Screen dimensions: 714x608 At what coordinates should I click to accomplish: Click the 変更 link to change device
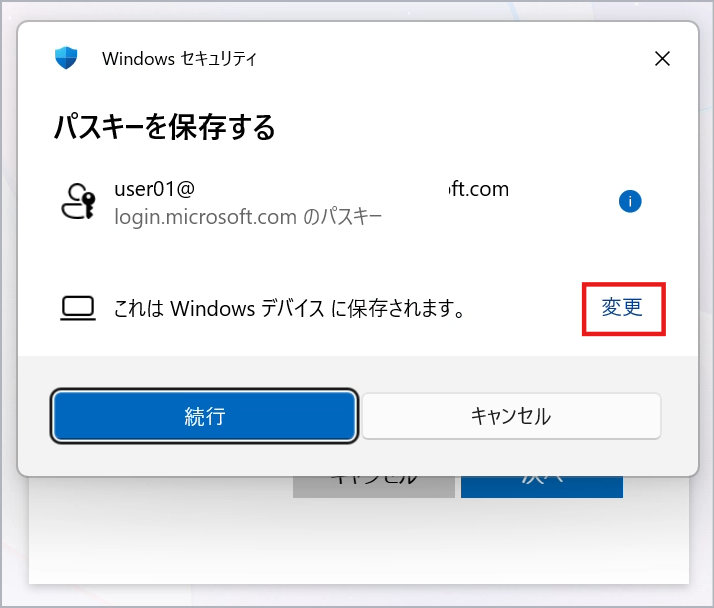(622, 307)
